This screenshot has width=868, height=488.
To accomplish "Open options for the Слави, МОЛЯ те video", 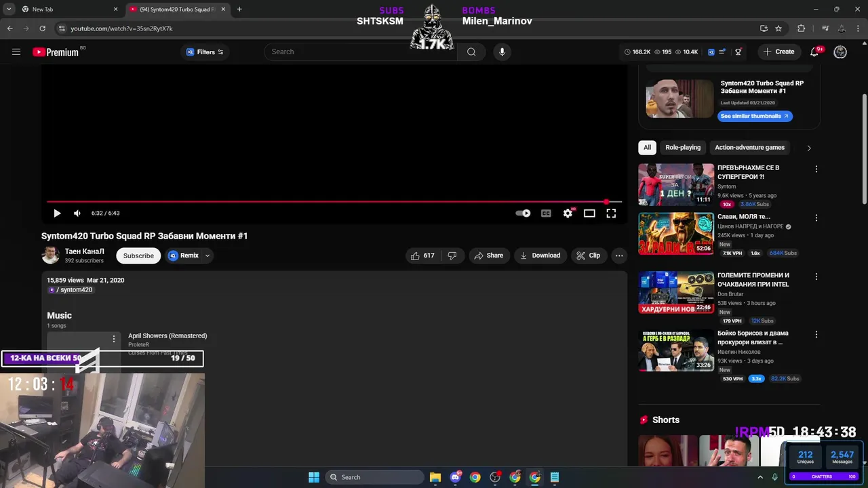I will [x=816, y=218].
